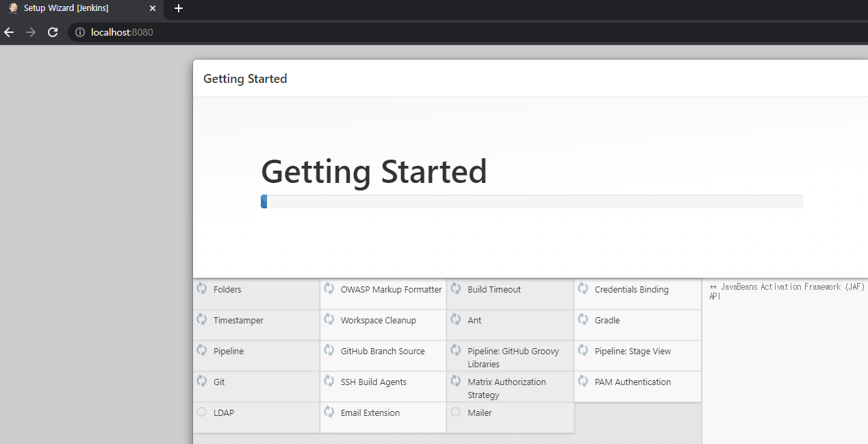Click the spinner icon beside Timestamper
The image size is (868, 444).
click(202, 319)
